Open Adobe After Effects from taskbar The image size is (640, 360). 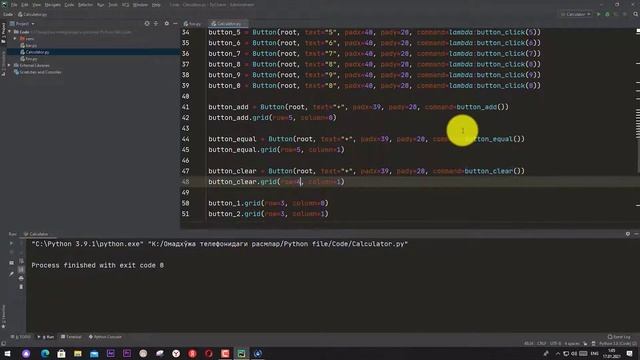[111, 353]
